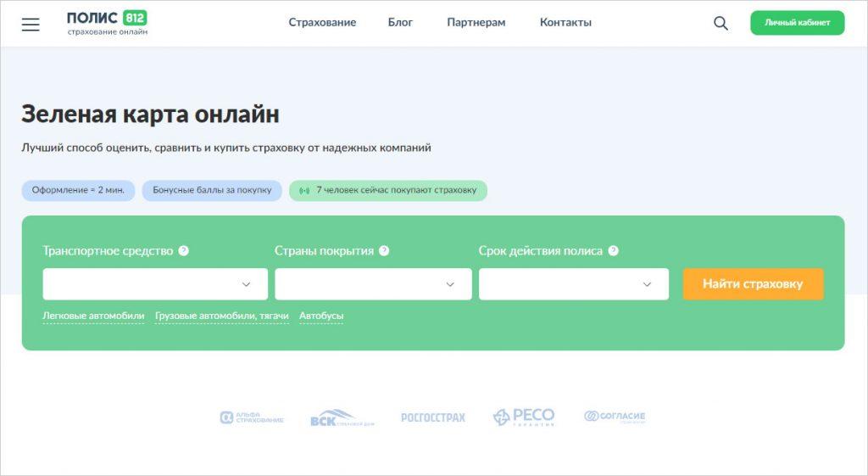Click help icon beside Страны покрытия
Screen dimensions: 868x476
(x=384, y=251)
